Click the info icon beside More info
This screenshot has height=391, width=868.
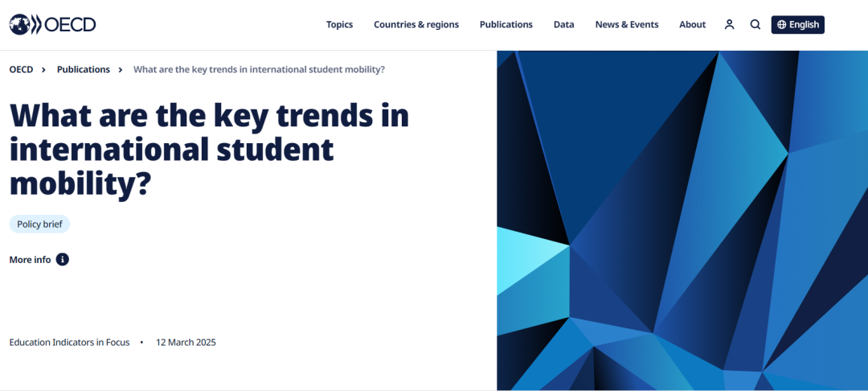(63, 260)
